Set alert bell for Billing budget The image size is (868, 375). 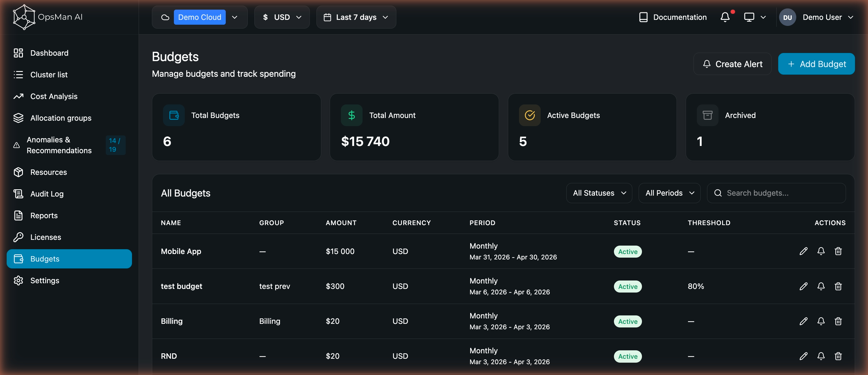[821, 321]
